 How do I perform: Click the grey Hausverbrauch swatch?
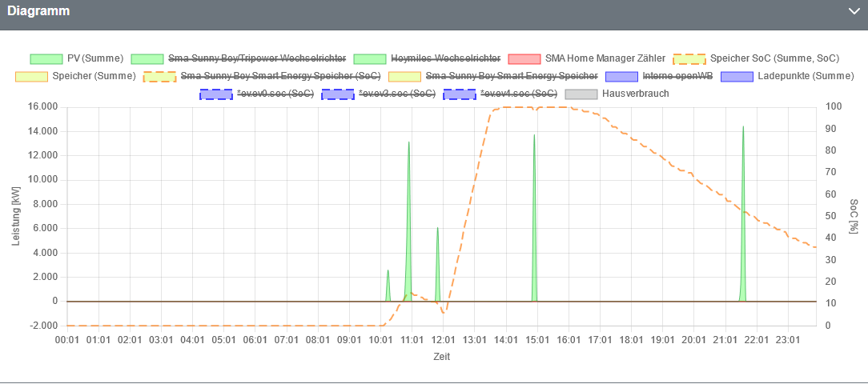click(x=581, y=94)
